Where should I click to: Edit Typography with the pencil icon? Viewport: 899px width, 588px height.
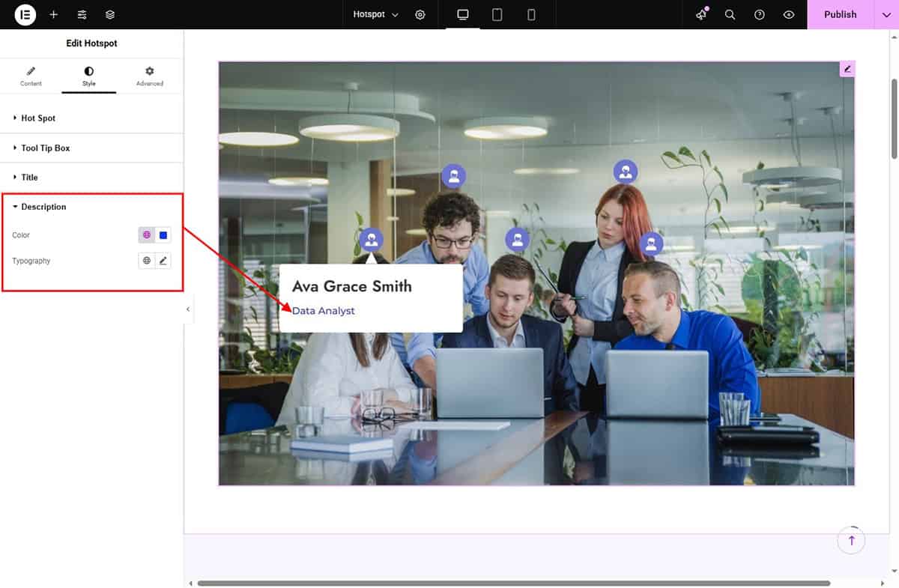click(163, 261)
